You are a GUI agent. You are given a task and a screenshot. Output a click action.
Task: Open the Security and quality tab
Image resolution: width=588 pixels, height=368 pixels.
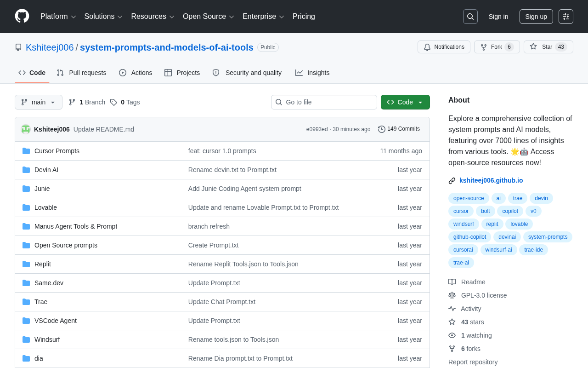click(x=247, y=73)
